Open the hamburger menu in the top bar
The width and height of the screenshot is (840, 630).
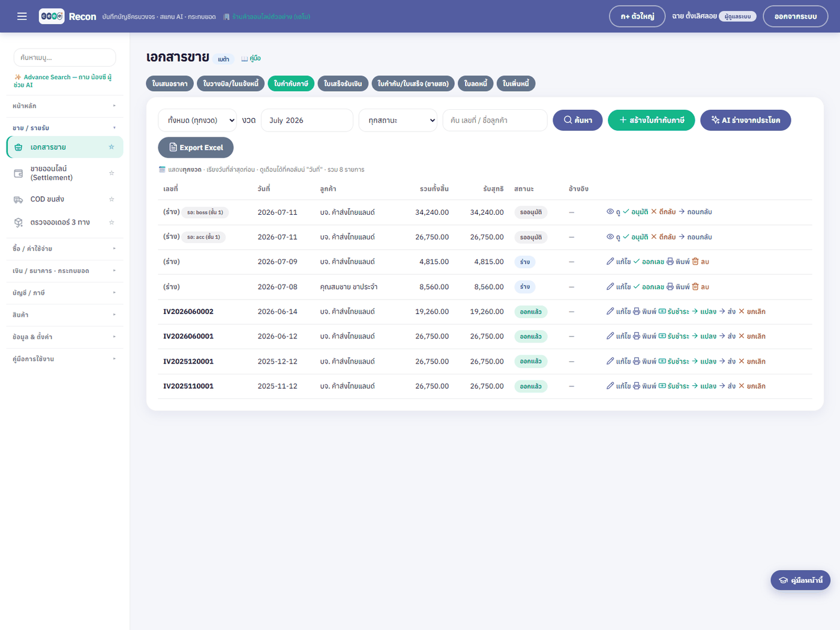pos(22,16)
